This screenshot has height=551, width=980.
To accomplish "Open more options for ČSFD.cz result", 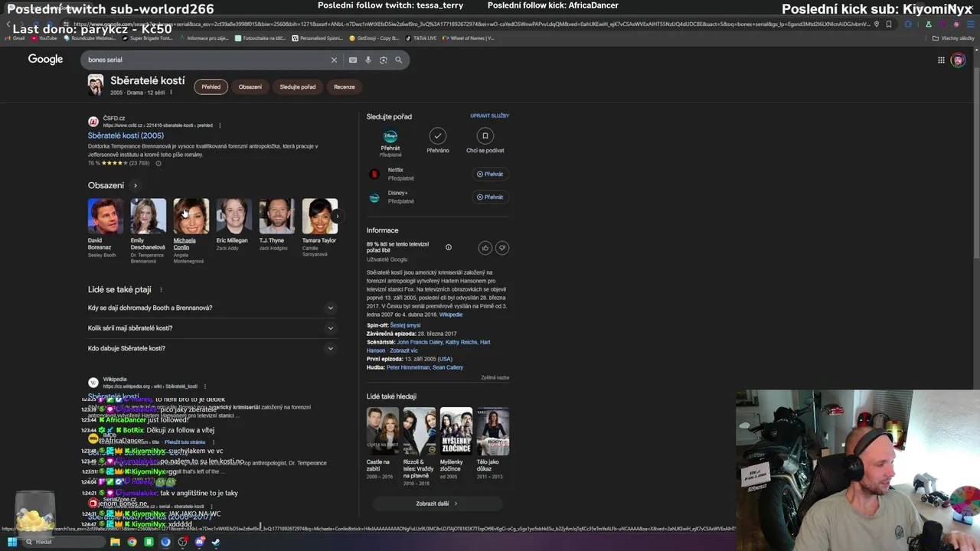I will point(220,126).
